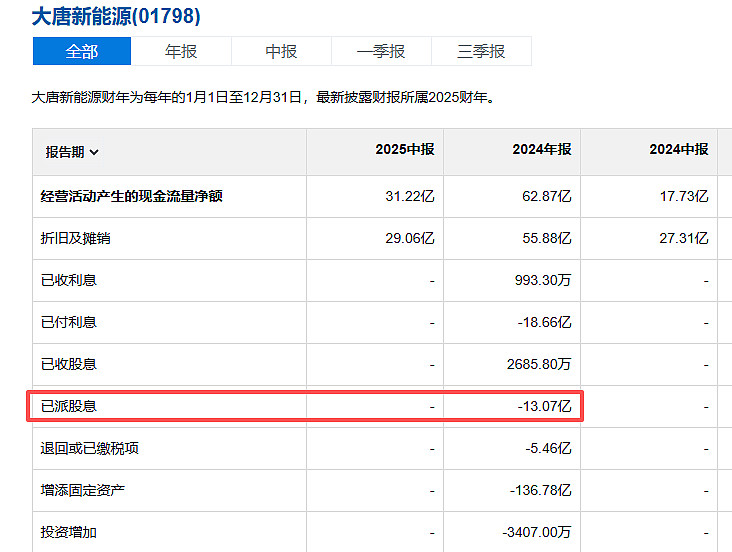The height and width of the screenshot is (552, 732).
Task: Click the value -18.66亿
Action: pos(544,322)
